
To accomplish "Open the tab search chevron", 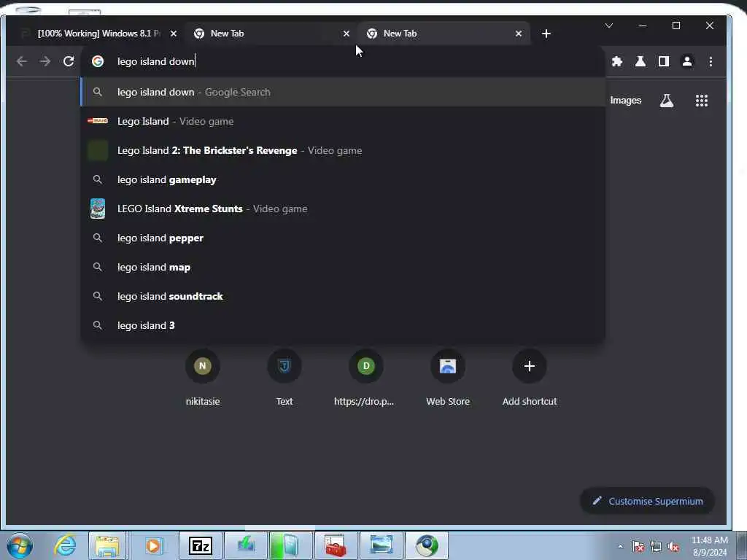I will (x=609, y=26).
